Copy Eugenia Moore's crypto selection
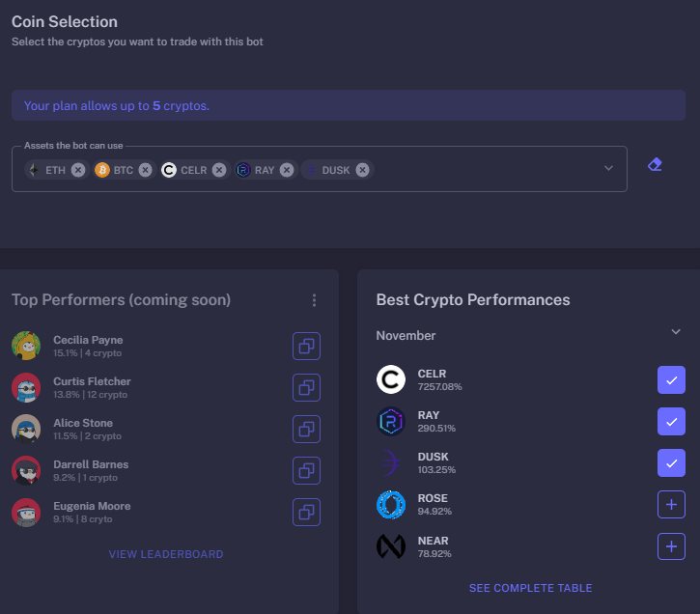Viewport: 700px width, 614px height. click(306, 512)
